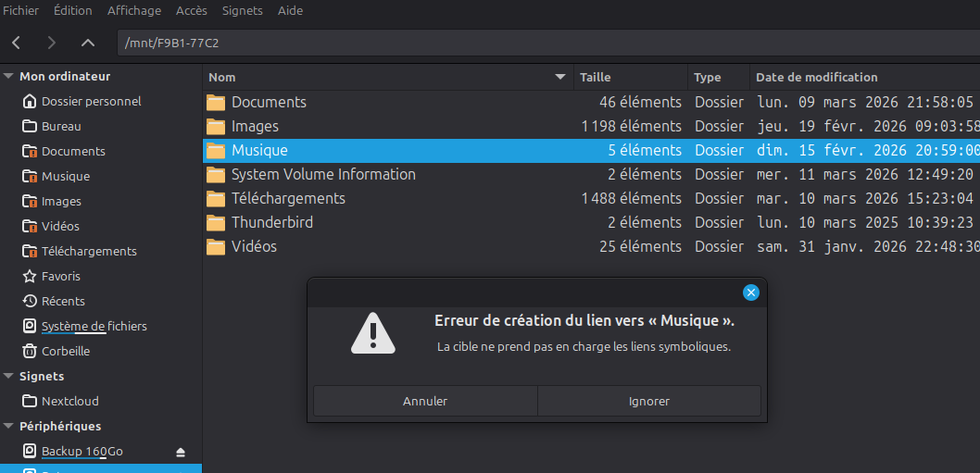This screenshot has width=980, height=473.
Task: Collapse the Mon ordinateur section
Action: [x=8, y=76]
